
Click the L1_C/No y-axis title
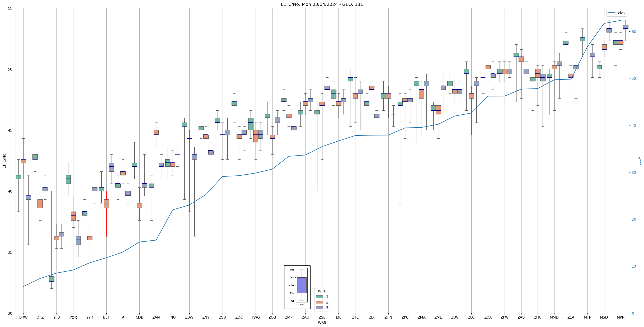(4, 161)
